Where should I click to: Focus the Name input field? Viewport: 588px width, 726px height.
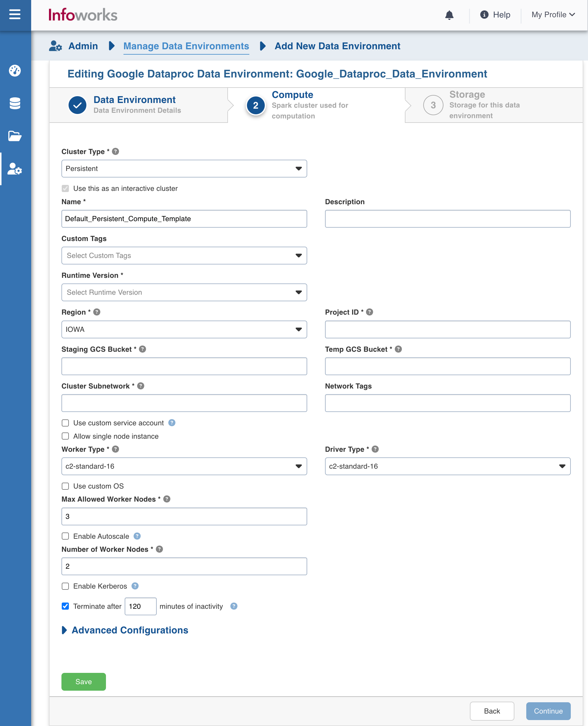184,219
